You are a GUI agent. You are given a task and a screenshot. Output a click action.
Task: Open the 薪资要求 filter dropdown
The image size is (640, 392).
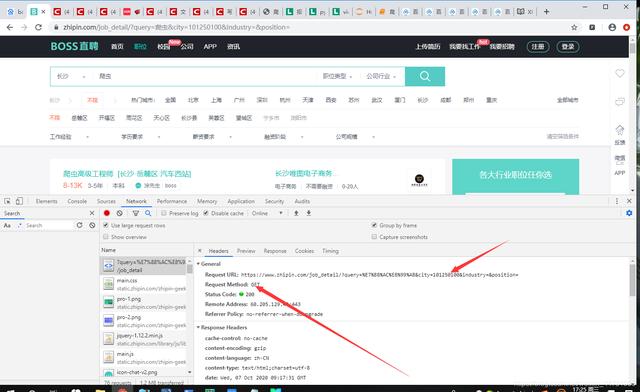(x=212, y=137)
